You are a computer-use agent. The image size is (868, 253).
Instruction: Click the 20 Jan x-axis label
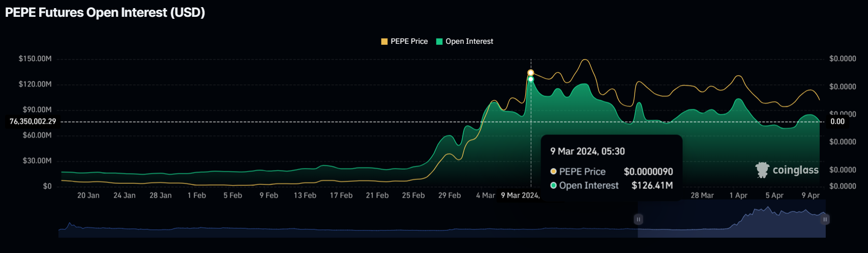[88, 195]
